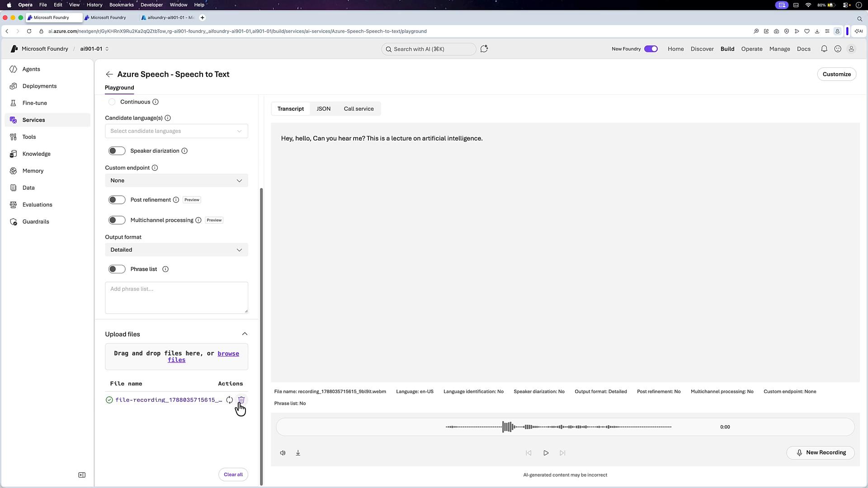Open Select candidate languages dropdown

(176, 131)
